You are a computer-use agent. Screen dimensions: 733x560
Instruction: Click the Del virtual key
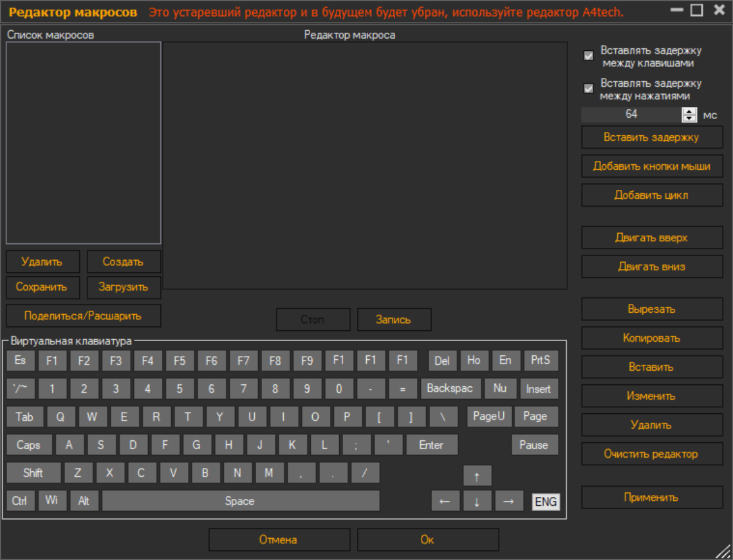442,360
